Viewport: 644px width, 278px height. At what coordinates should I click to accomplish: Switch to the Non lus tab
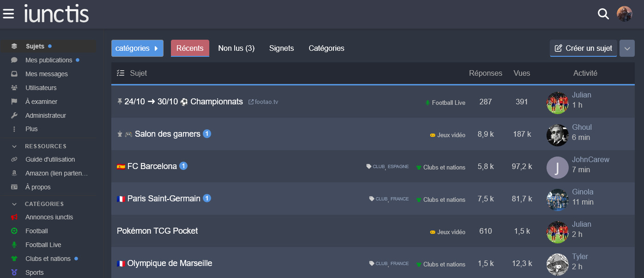click(x=236, y=48)
